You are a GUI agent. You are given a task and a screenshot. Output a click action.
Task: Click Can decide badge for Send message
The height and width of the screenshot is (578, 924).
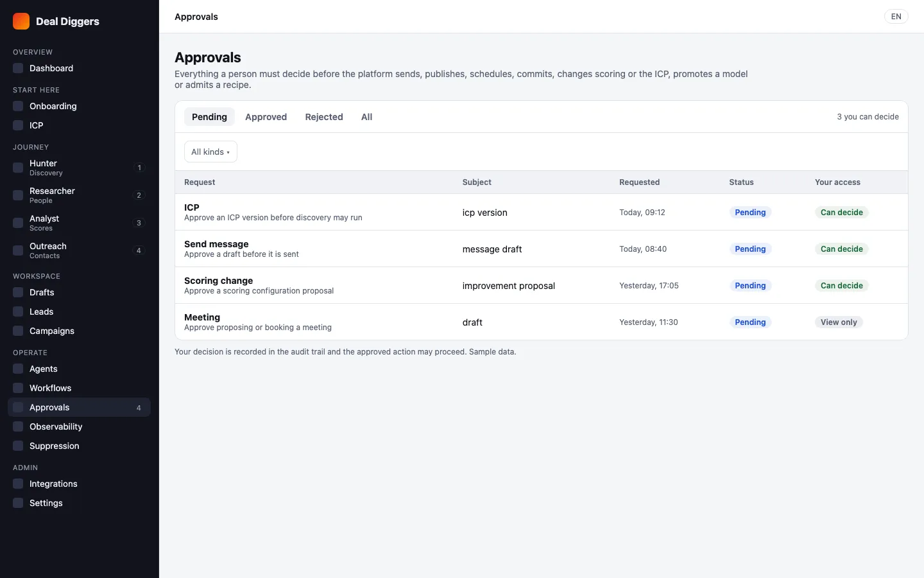tap(841, 249)
